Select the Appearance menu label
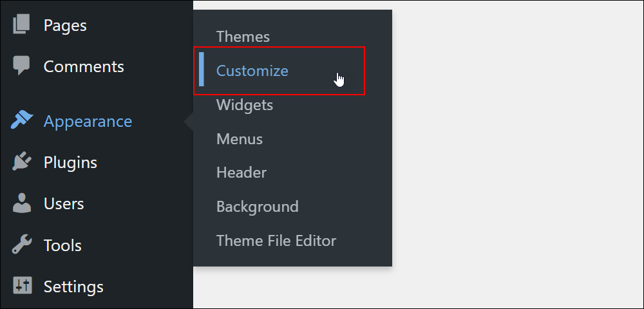This screenshot has height=309, width=644. tap(88, 122)
